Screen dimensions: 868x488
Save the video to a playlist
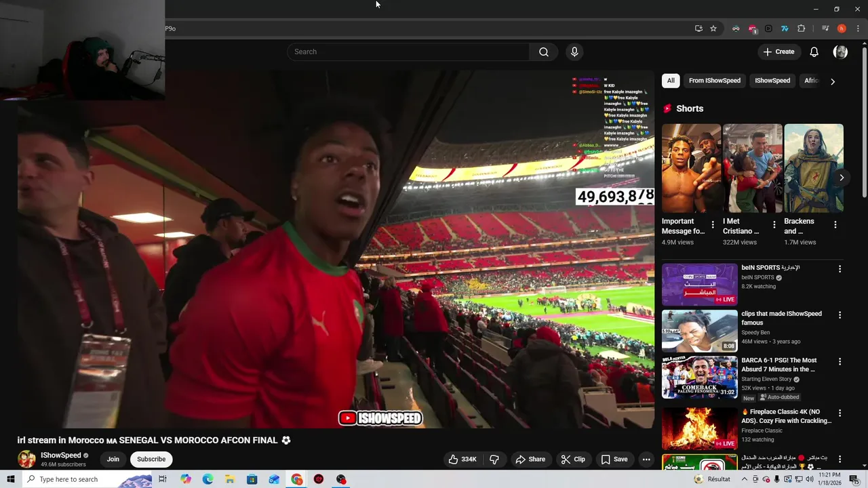(614, 459)
